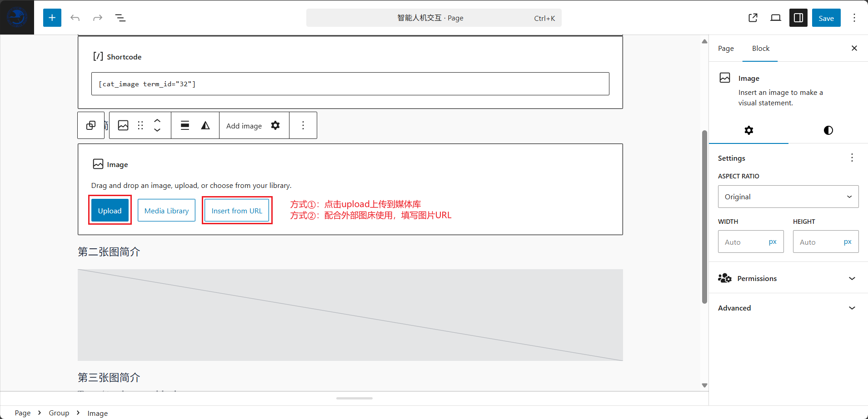Expand the Permissions panel

788,278
